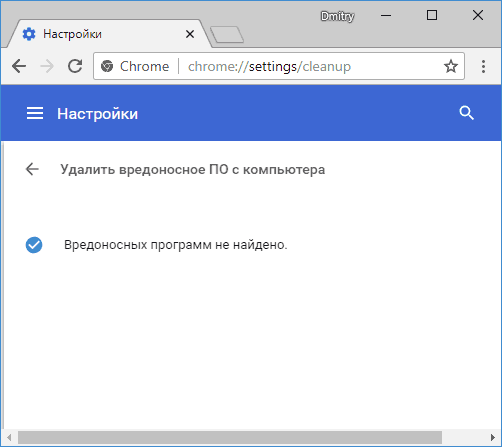Open Chrome three-dot menu
The width and height of the screenshot is (502, 447).
tap(483, 66)
